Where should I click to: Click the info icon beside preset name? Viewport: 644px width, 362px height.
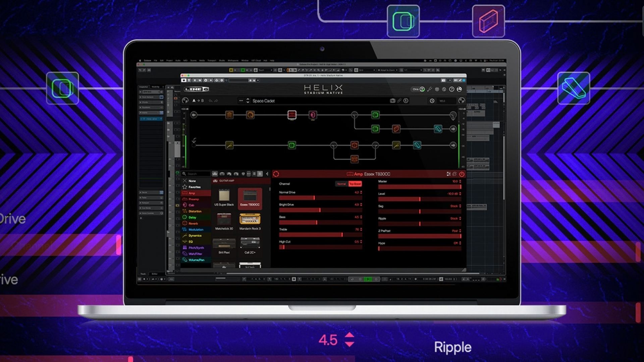click(x=406, y=101)
